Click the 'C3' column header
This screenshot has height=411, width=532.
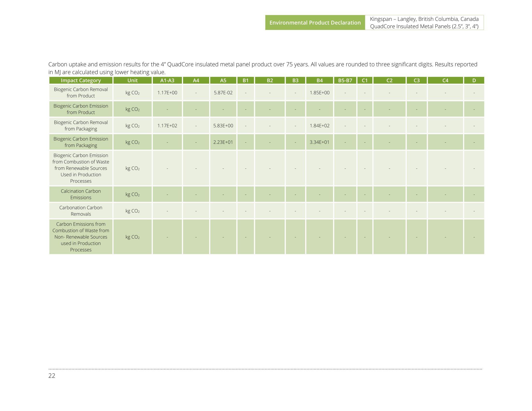(417, 80)
